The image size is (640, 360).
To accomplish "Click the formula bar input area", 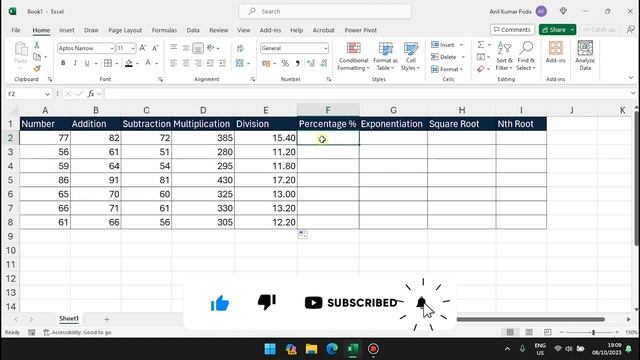I will click(367, 94).
